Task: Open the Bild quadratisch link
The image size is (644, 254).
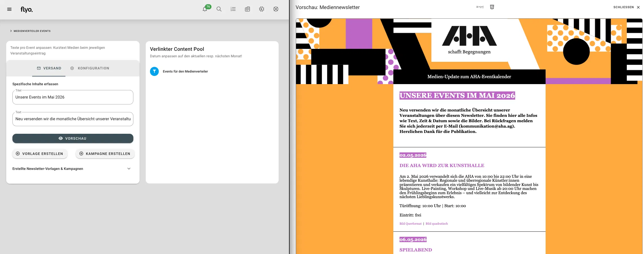Action: point(437,224)
